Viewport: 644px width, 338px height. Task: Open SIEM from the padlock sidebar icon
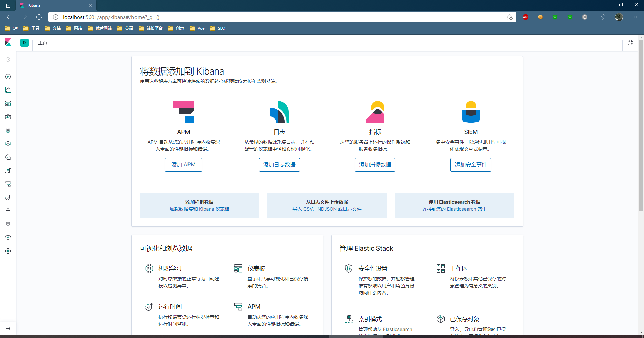[x=8, y=211]
